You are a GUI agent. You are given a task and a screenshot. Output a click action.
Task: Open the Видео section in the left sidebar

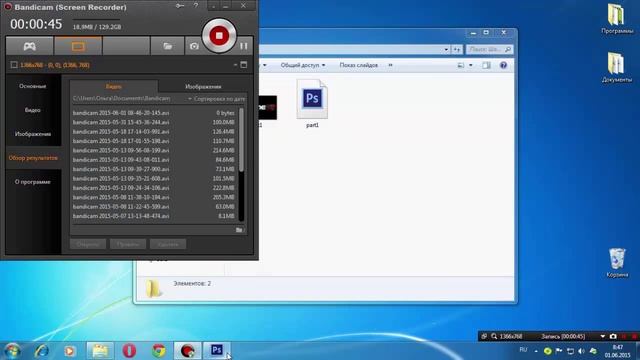click(x=33, y=110)
